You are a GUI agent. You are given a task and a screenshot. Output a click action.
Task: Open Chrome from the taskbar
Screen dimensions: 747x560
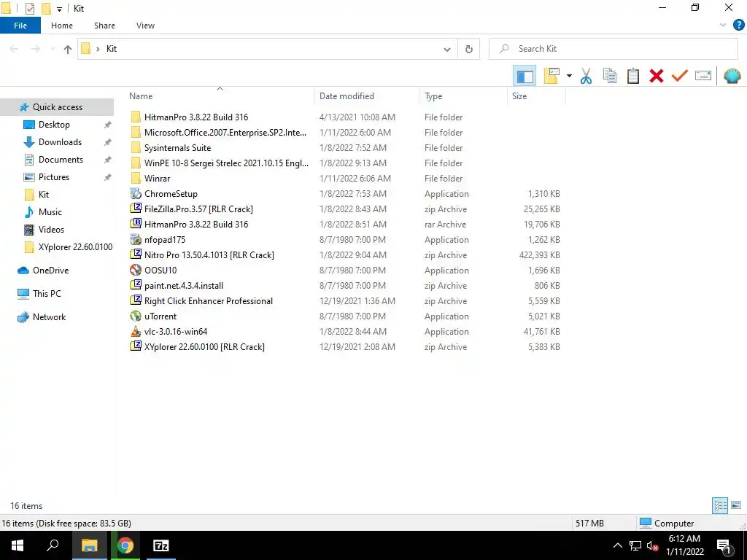point(125,545)
